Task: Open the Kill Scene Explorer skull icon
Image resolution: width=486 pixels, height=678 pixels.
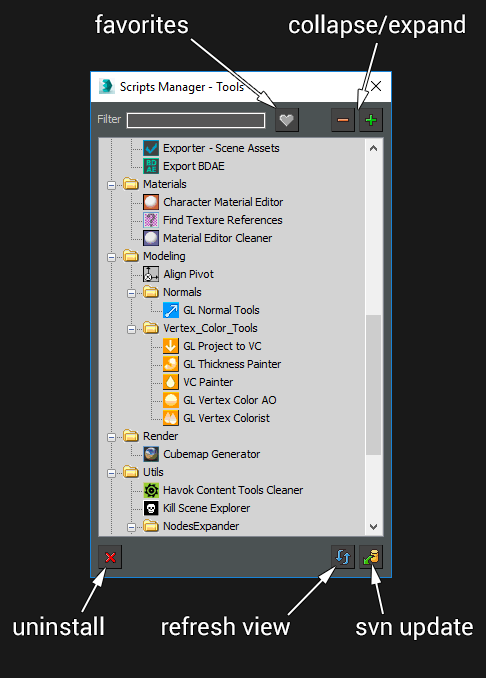Action: pos(151,508)
